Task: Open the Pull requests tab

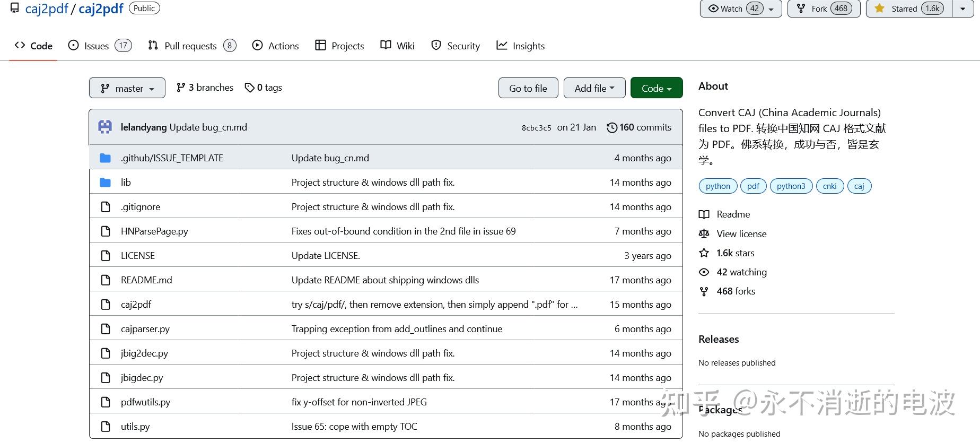Action: 192,46
